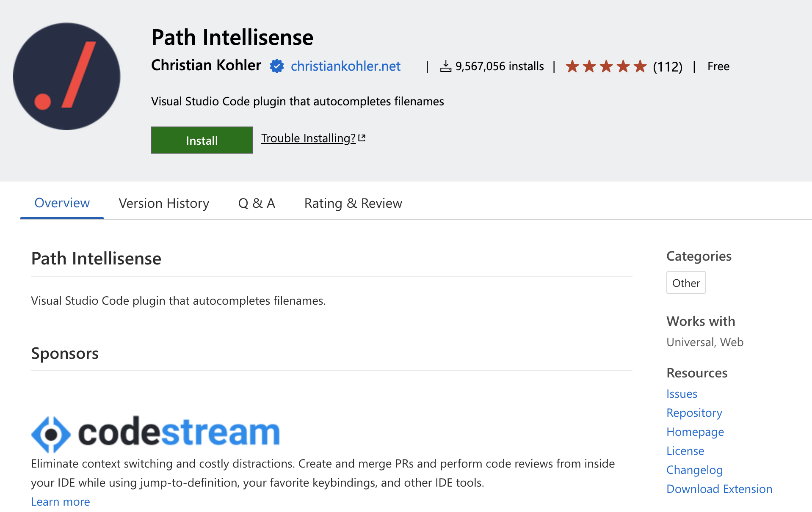Image resolution: width=812 pixels, height=512 pixels.
Task: Click the green Install button
Action: (202, 140)
